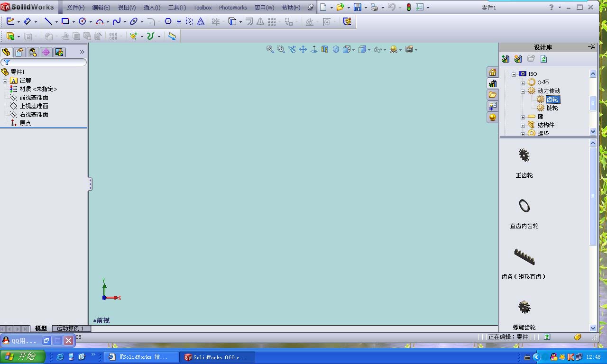Select the Circle sketch tool

82,21
